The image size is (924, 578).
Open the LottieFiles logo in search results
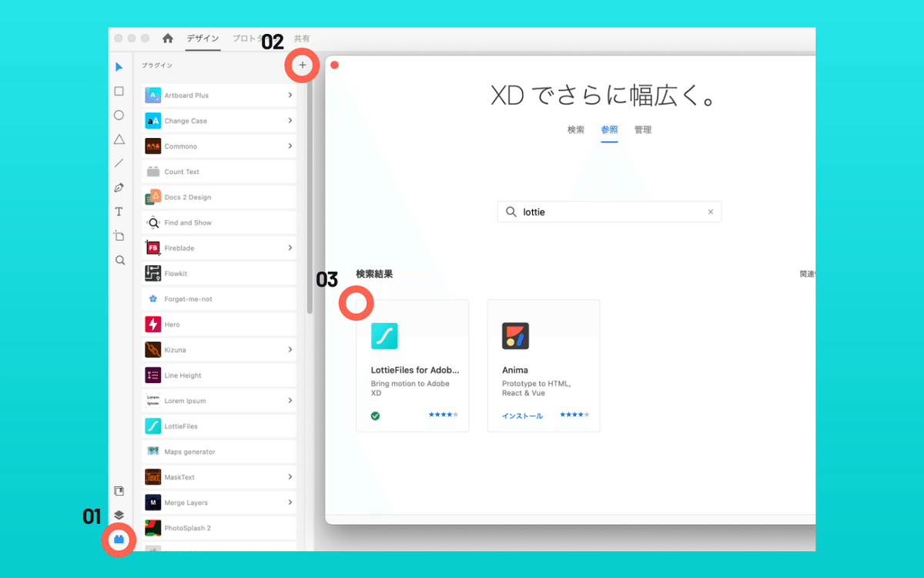point(384,336)
